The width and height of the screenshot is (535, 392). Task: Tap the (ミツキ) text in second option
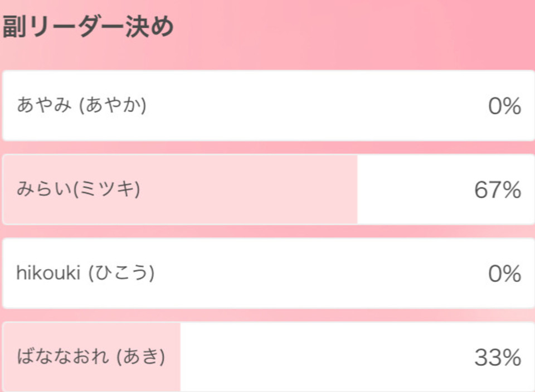107,189
